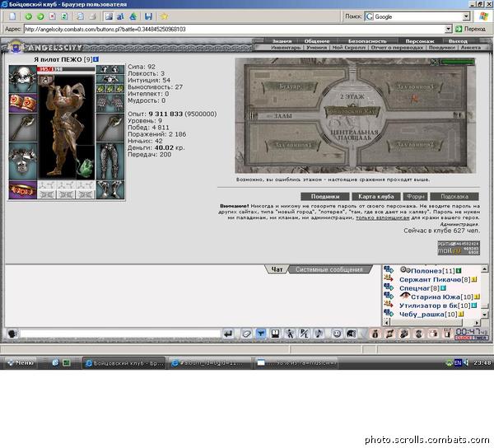Click the metal boots equipment slot
This screenshot has height=448, width=494.
pos(110,189)
